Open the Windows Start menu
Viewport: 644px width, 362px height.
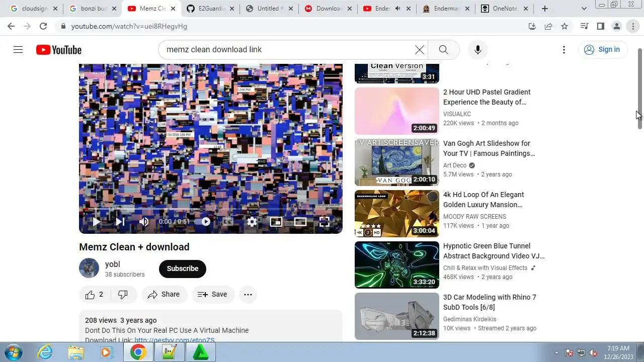[13, 352]
